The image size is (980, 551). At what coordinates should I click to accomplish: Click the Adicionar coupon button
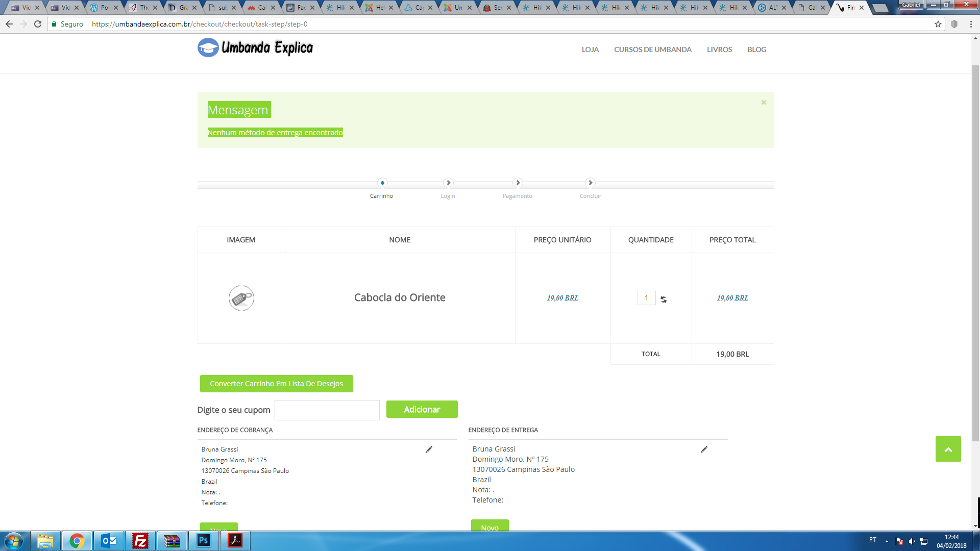pyautogui.click(x=422, y=409)
